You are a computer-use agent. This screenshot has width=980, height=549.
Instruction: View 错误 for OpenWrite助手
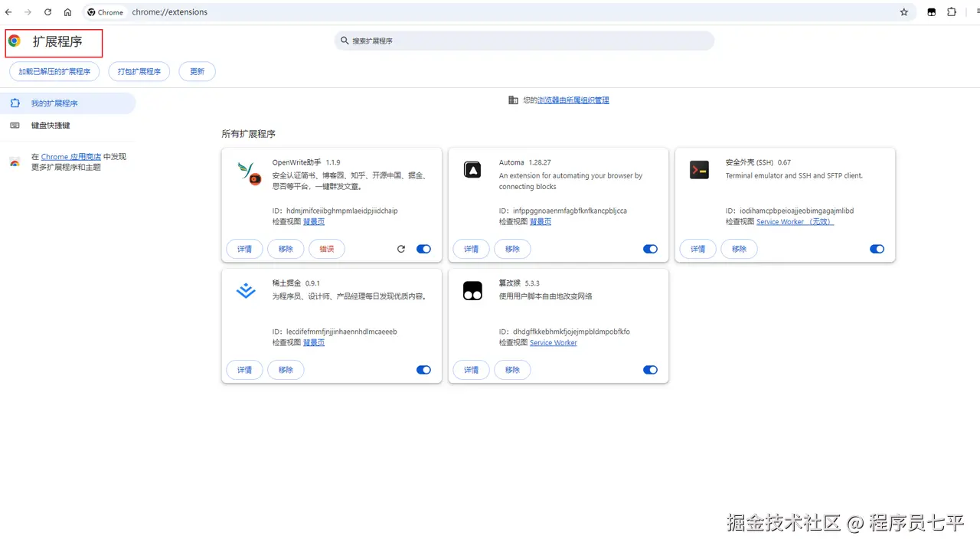tap(327, 249)
